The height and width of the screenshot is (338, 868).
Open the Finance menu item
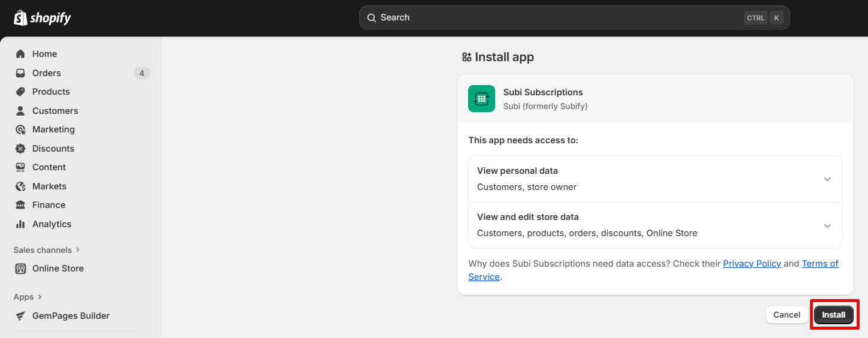[49, 205]
